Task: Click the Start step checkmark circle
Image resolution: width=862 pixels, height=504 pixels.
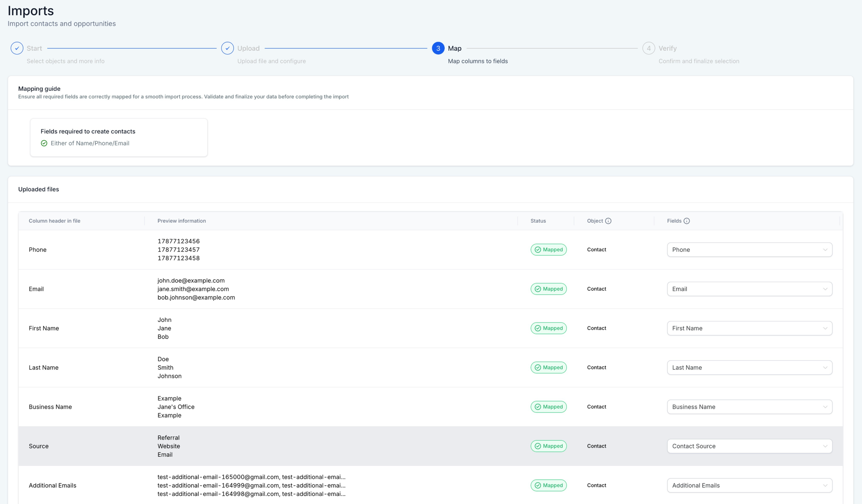Action: [17, 48]
